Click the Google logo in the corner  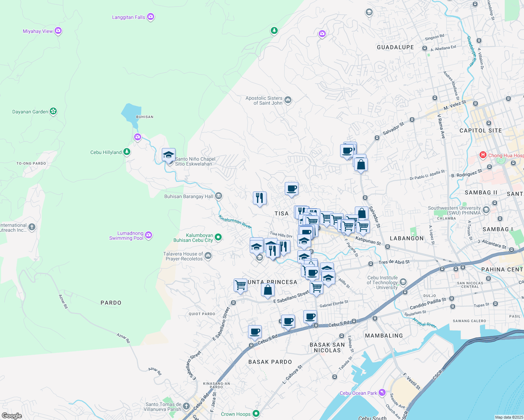click(12, 416)
